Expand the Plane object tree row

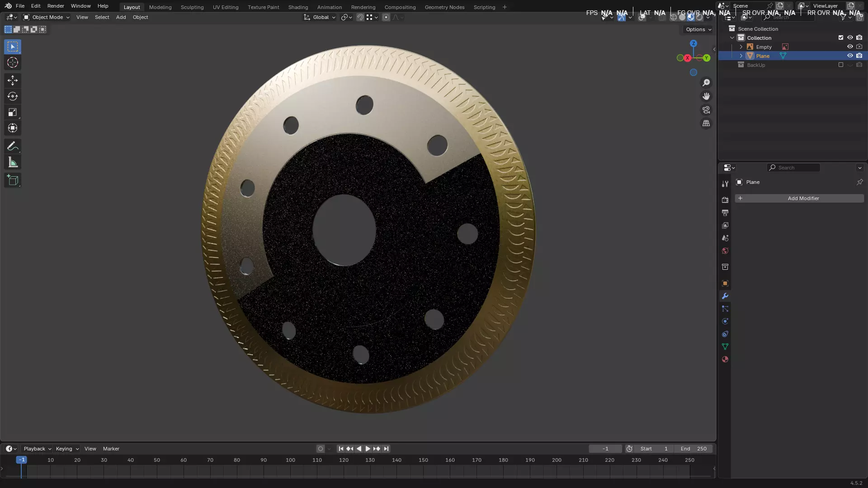(x=741, y=56)
